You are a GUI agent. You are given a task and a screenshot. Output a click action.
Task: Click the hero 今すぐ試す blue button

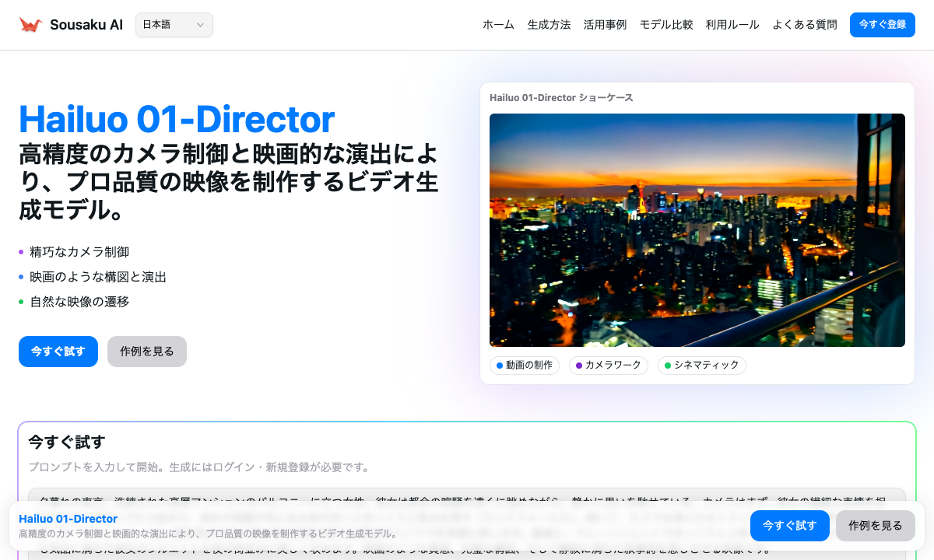58,352
